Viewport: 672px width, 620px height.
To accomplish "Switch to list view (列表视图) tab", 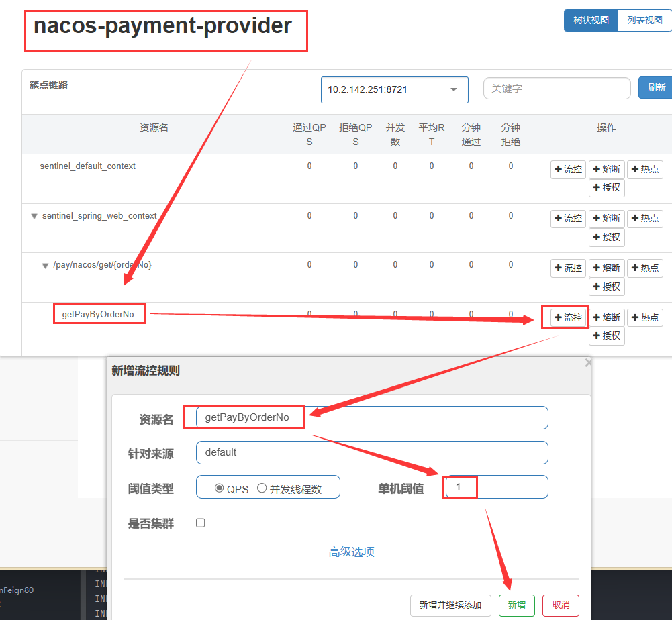I will pos(644,20).
